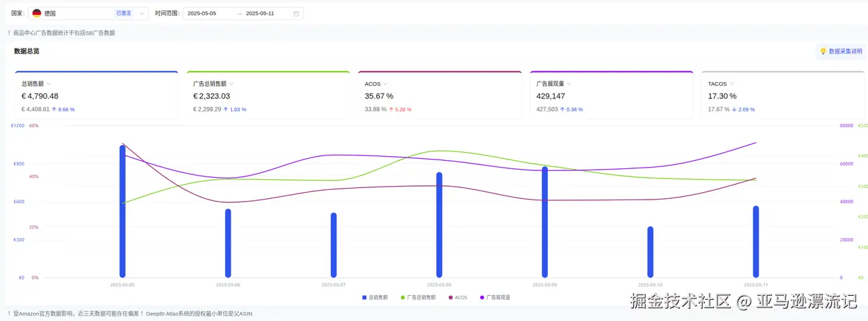Open the country dropdown showing 德国
Screen dimensions: 868x321
pyautogui.click(x=89, y=14)
